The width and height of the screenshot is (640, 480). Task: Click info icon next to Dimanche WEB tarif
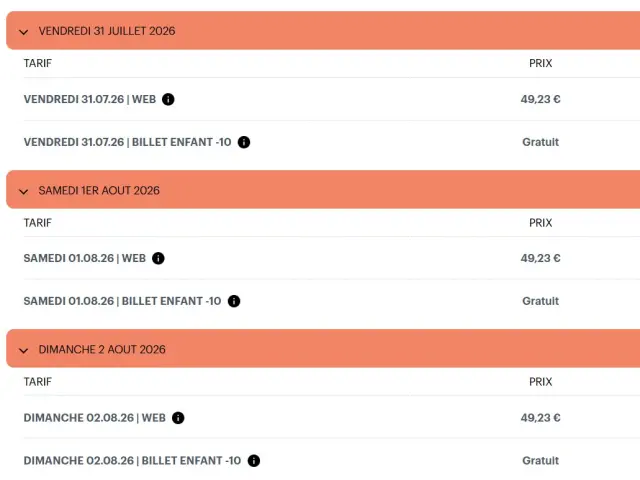[x=178, y=418]
